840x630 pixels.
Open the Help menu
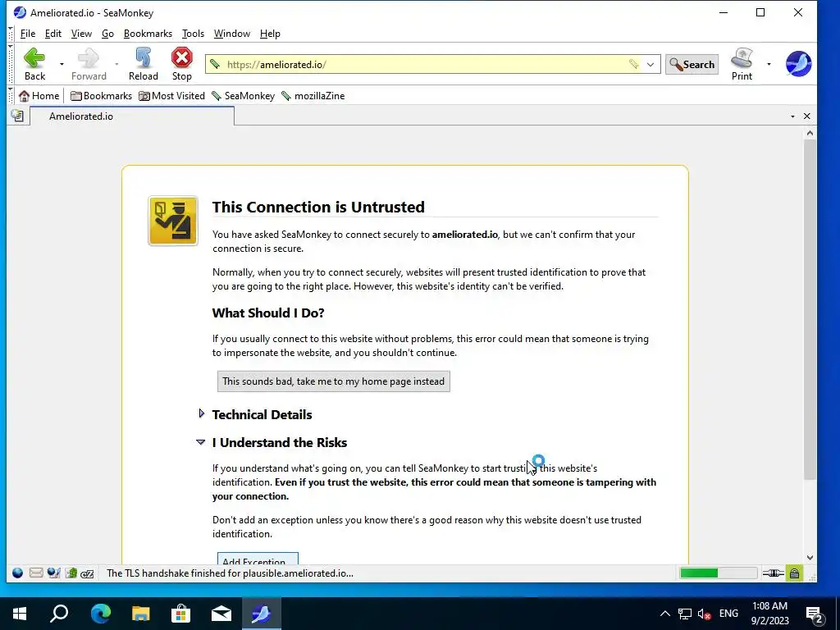tap(270, 33)
